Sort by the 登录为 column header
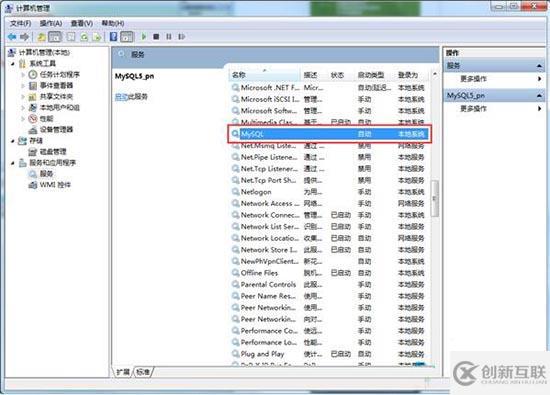Viewport: 550px width, 395px height. point(411,75)
